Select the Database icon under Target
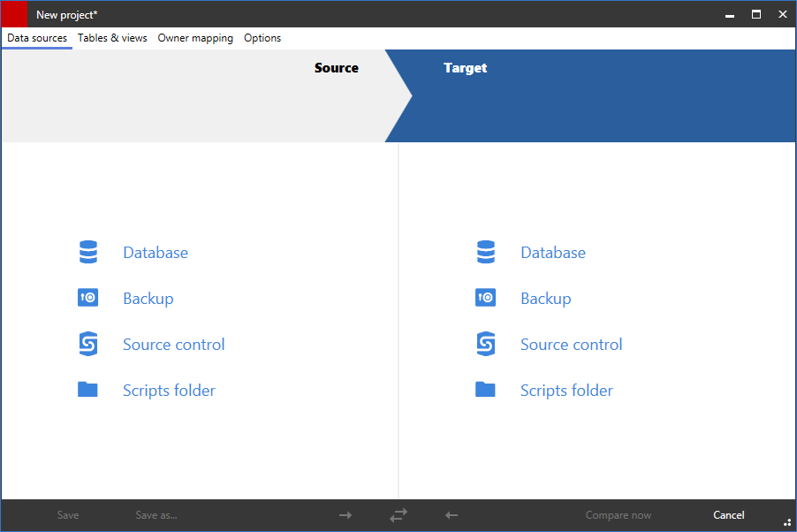 click(x=485, y=252)
